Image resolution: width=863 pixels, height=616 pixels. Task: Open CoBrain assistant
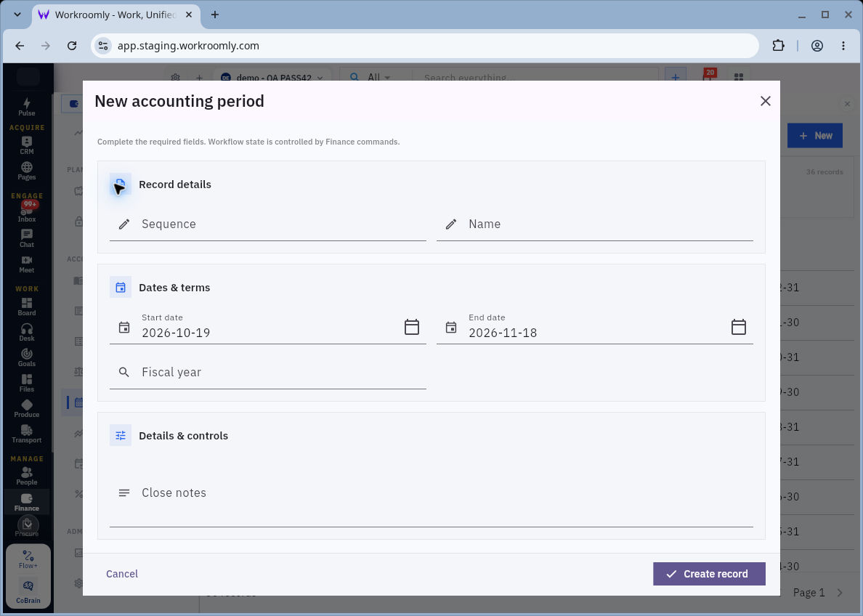[28, 591]
